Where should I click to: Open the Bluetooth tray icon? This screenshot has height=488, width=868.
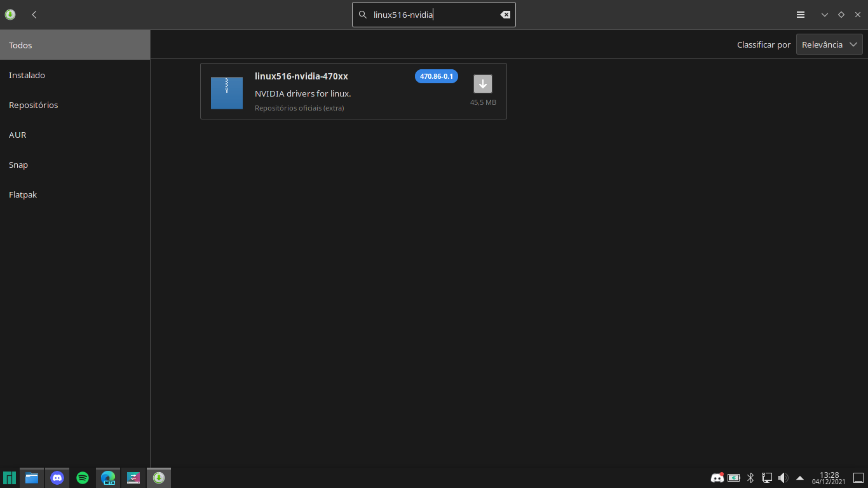click(x=750, y=478)
